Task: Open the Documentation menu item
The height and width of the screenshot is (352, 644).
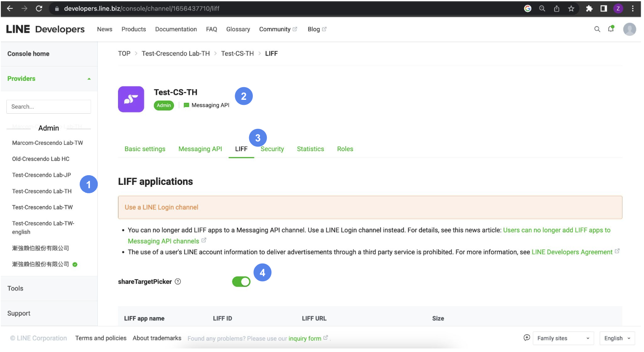Action: [x=176, y=29]
